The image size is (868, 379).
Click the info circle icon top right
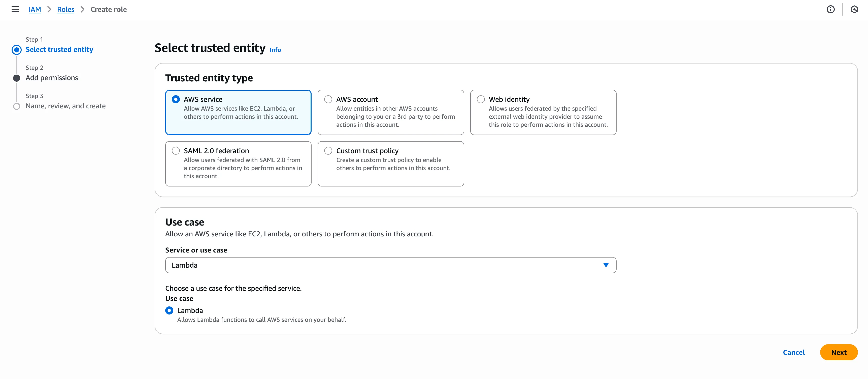(830, 9)
